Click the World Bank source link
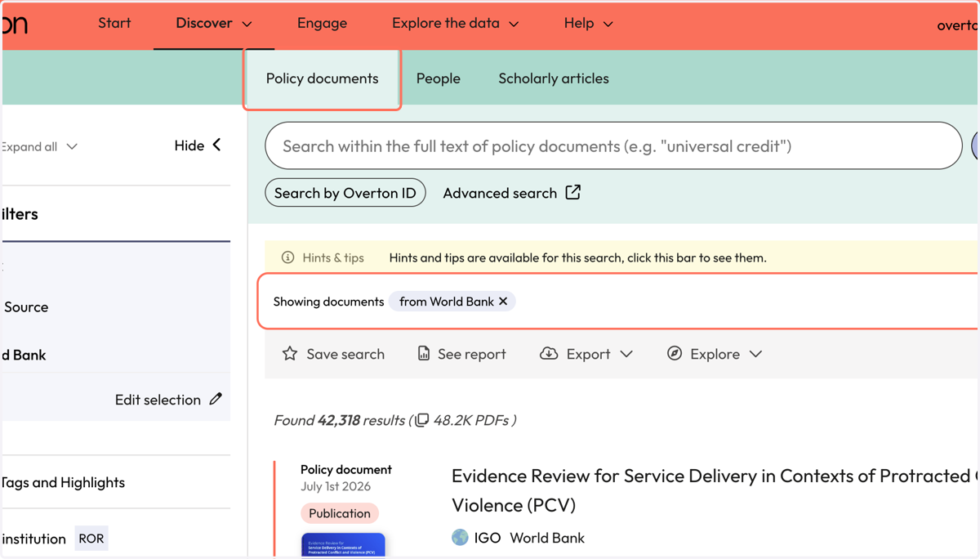The width and height of the screenshot is (980, 559). [x=547, y=538]
